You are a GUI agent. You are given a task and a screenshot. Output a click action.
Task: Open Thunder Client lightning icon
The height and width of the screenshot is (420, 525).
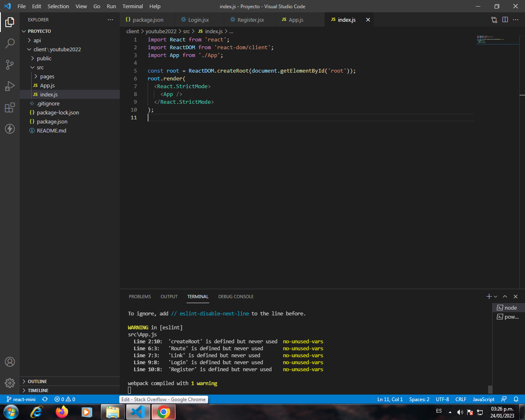(10, 129)
